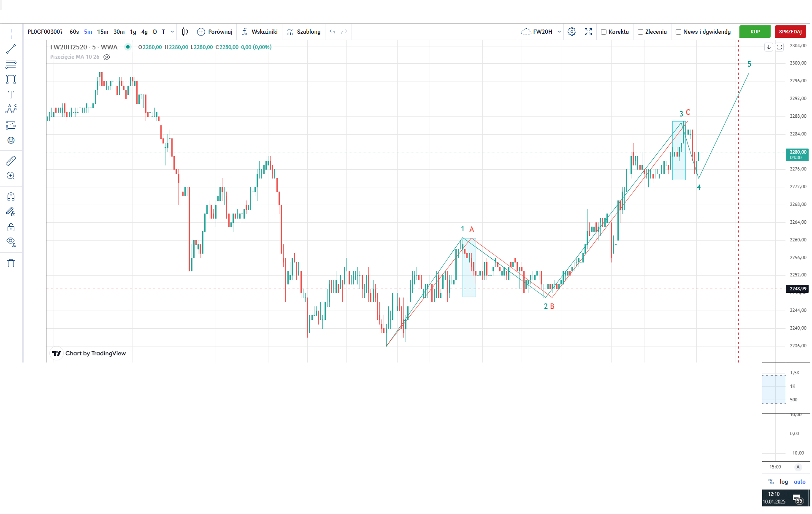This screenshot has width=812, height=514.
Task: Toggle magnet mode for drawings
Action: (11, 197)
